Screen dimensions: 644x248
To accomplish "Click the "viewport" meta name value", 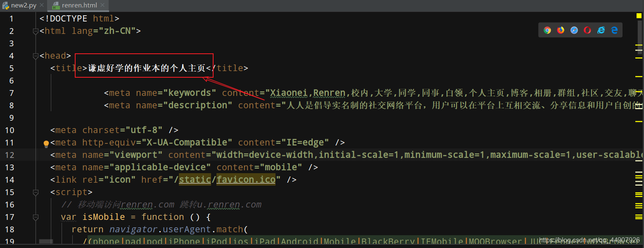I will [x=136, y=155].
